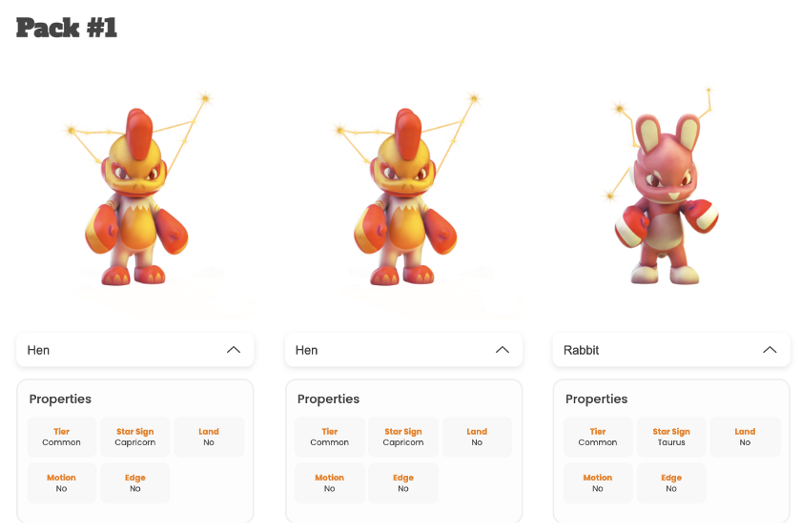This screenshot has width=801, height=532.
Task: Click Rabbit's Edge property tile
Action: 671,483
